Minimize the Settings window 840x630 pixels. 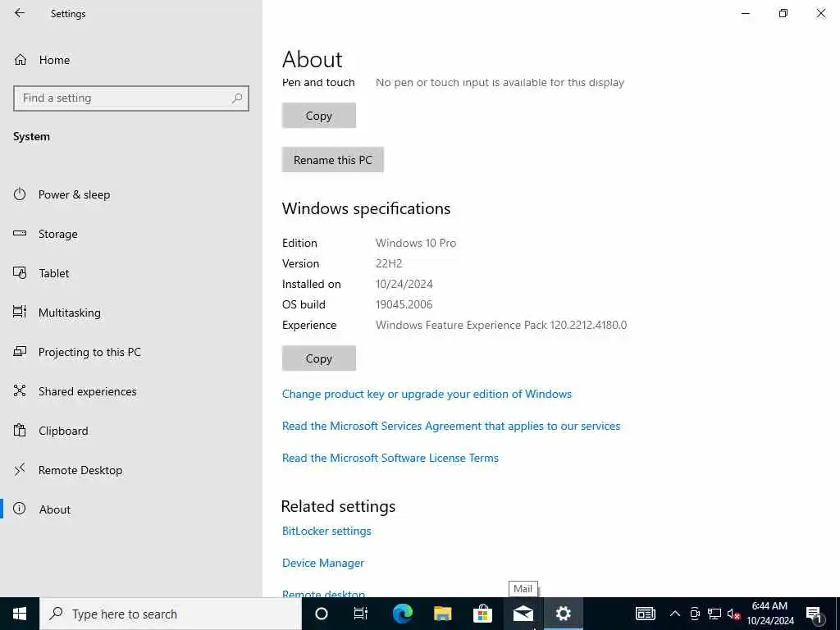coord(745,13)
